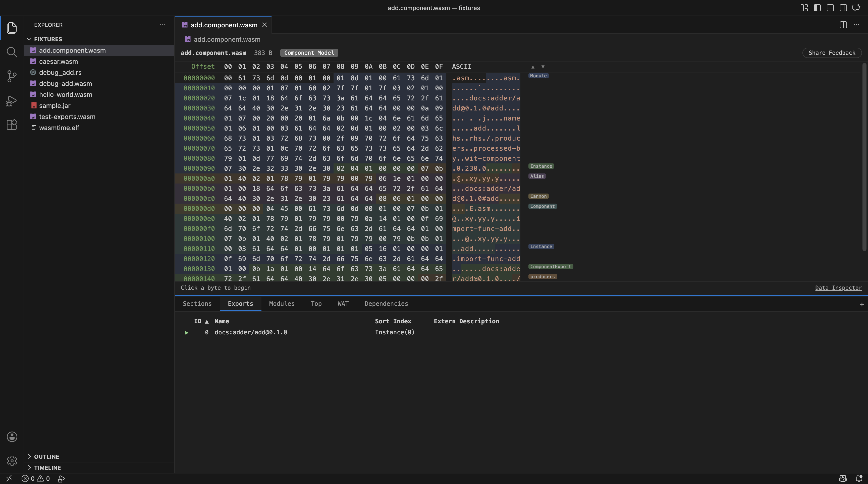Switch to the Sections tab
The height and width of the screenshot is (484, 868).
click(197, 304)
